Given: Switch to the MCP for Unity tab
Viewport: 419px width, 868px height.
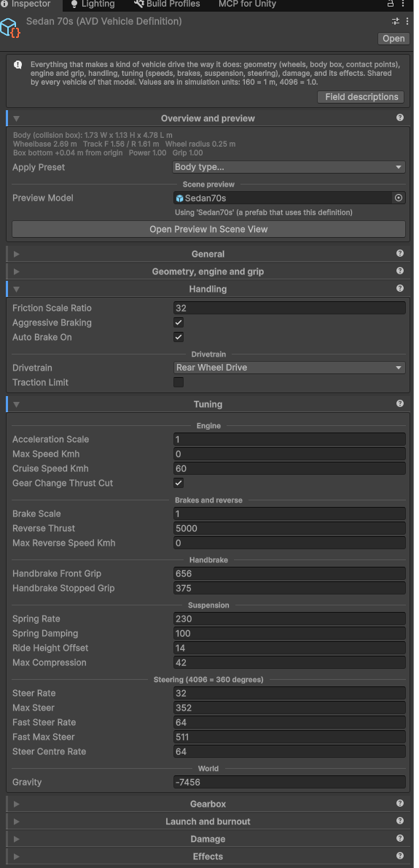Looking at the screenshot, I should 247,4.
